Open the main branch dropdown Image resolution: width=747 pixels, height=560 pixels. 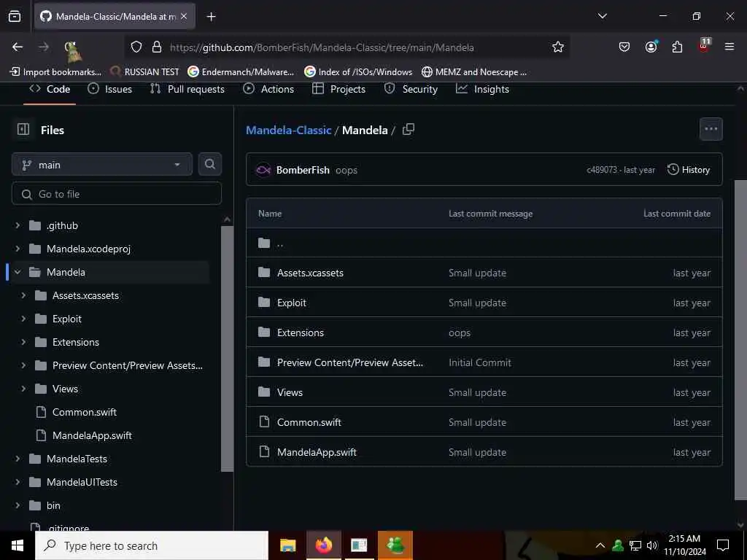click(102, 165)
